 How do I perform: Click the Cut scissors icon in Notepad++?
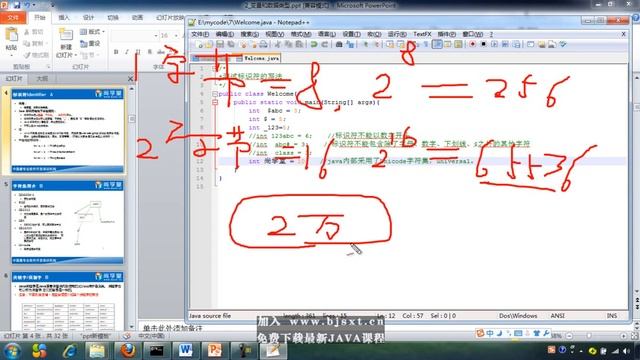point(278,44)
